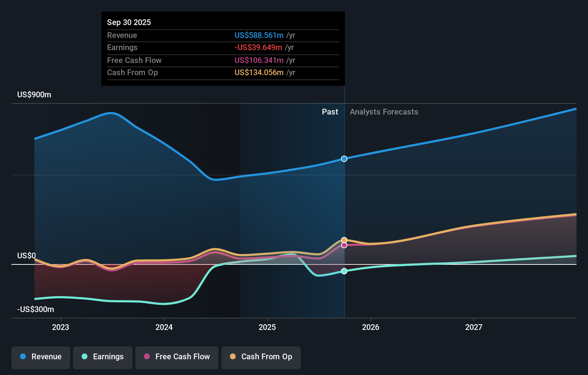Click the pink Free Cash Flow legend dot
Viewport: 588px width, 375px height.
[147, 357]
